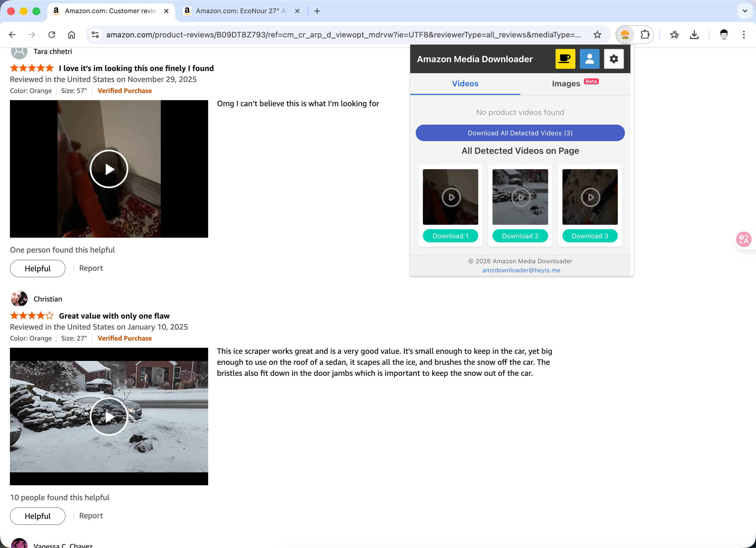Image resolution: width=756 pixels, height=548 pixels.
Task: Click the Buy Me a Coffee icon
Action: 565,59
